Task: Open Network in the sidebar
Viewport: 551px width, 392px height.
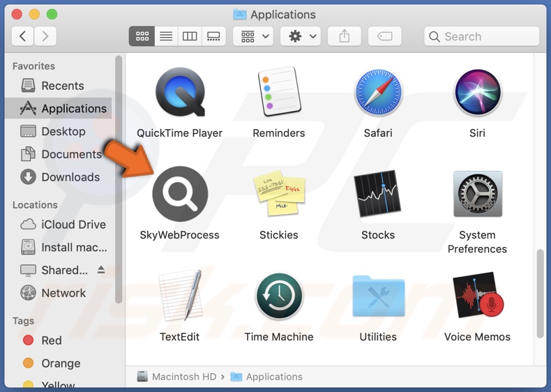Action: pyautogui.click(x=59, y=293)
